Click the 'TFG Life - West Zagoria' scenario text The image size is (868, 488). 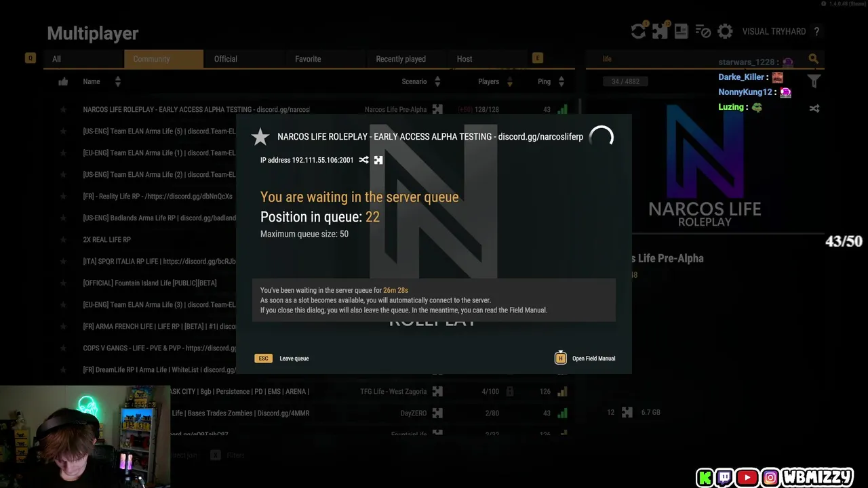(393, 391)
